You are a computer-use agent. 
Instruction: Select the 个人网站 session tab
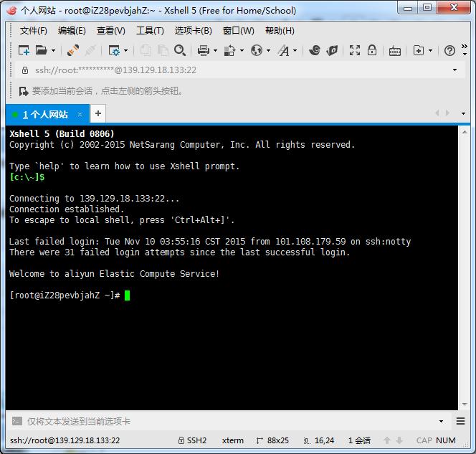click(x=44, y=114)
